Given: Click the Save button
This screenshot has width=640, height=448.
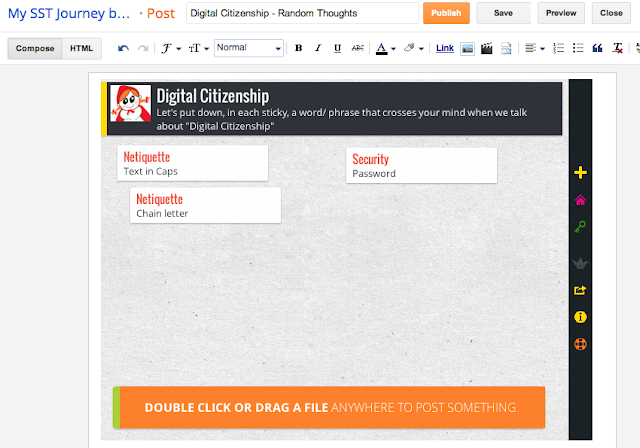Looking at the screenshot, I should (x=503, y=13).
